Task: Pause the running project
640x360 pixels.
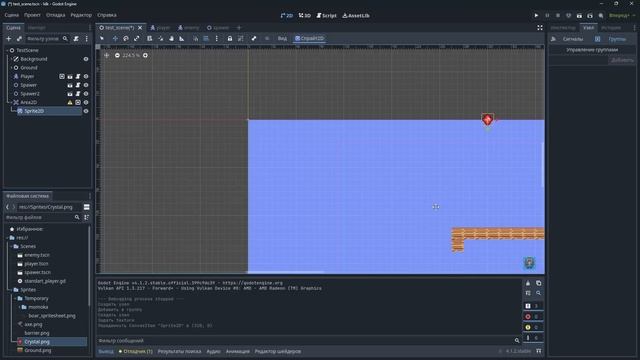Action: click(x=547, y=16)
